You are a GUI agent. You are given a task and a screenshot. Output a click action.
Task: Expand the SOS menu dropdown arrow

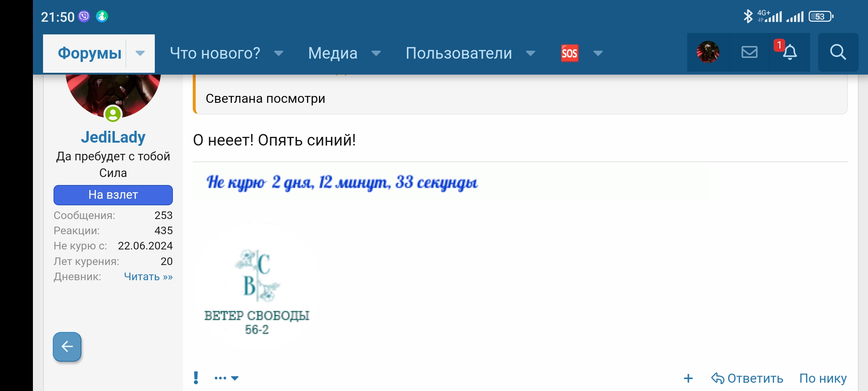point(598,53)
